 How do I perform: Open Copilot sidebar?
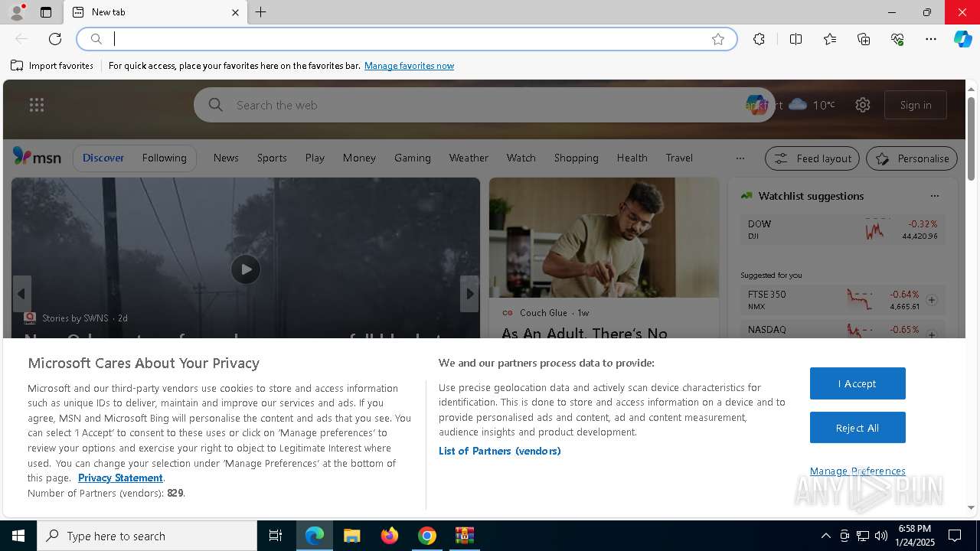(x=963, y=39)
